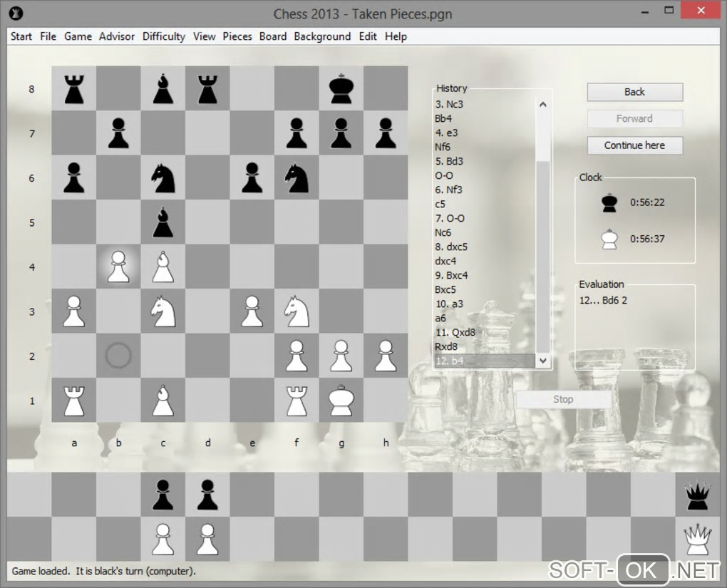Image resolution: width=727 pixels, height=588 pixels.
Task: Open the File menu
Action: tap(48, 36)
